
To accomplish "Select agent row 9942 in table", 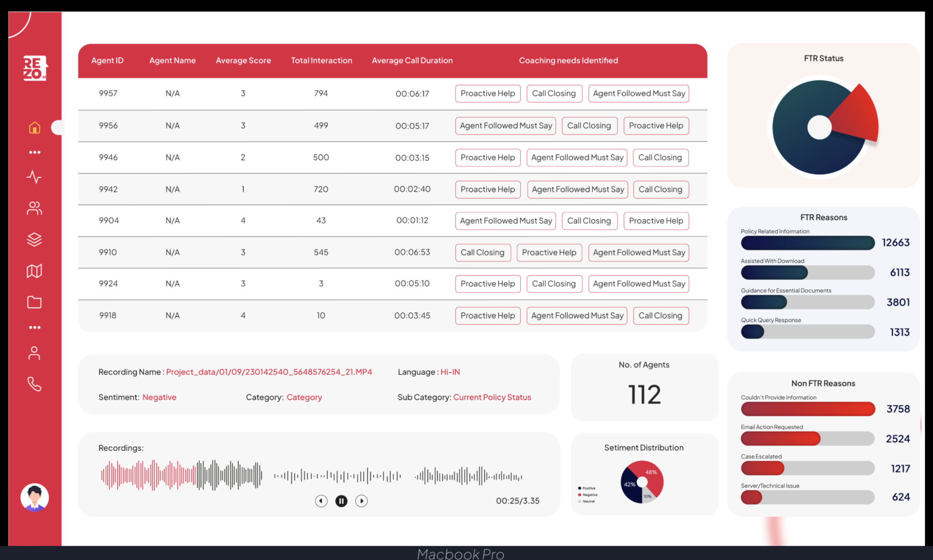I will coord(392,189).
